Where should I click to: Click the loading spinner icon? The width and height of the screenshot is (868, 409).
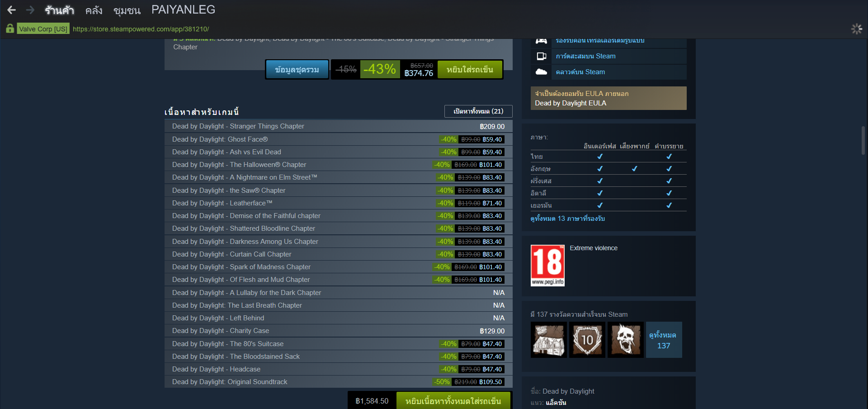tap(857, 29)
